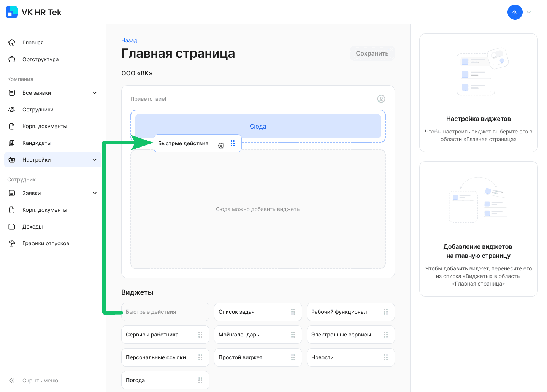Open Корп. документы under Компания
Viewport: 547px width, 392px height.
[44, 126]
